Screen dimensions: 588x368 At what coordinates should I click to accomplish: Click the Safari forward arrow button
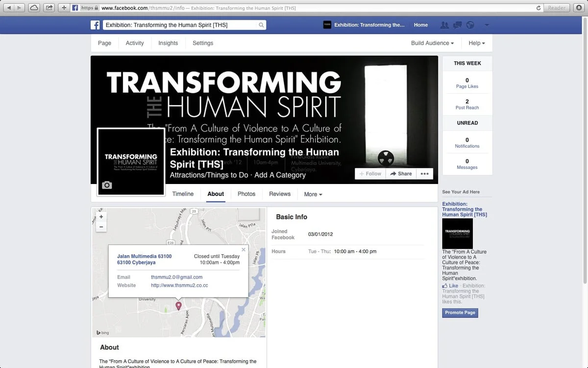20,8
